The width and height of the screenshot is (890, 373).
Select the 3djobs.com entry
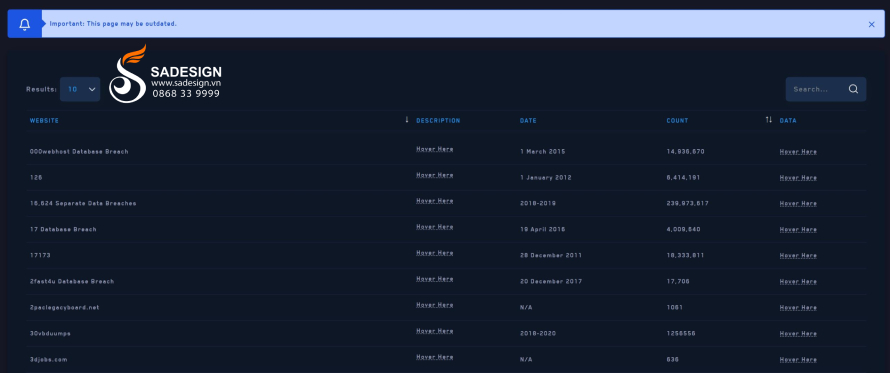tap(48, 360)
